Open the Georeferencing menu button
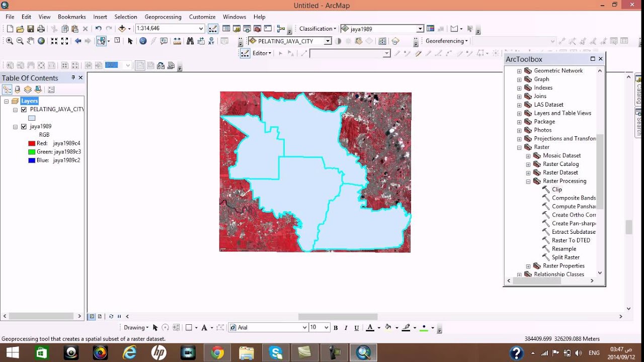Viewport: 644px width, 362px height. click(447, 41)
